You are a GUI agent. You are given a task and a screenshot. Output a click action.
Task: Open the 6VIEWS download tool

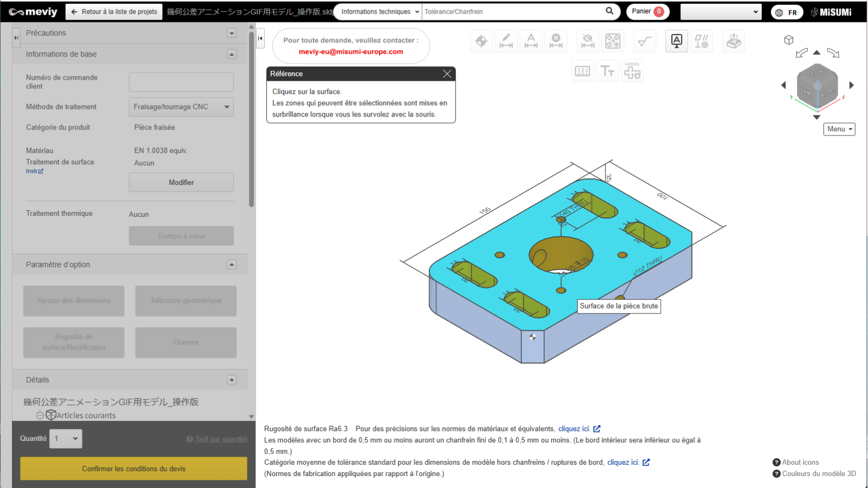[x=632, y=71]
